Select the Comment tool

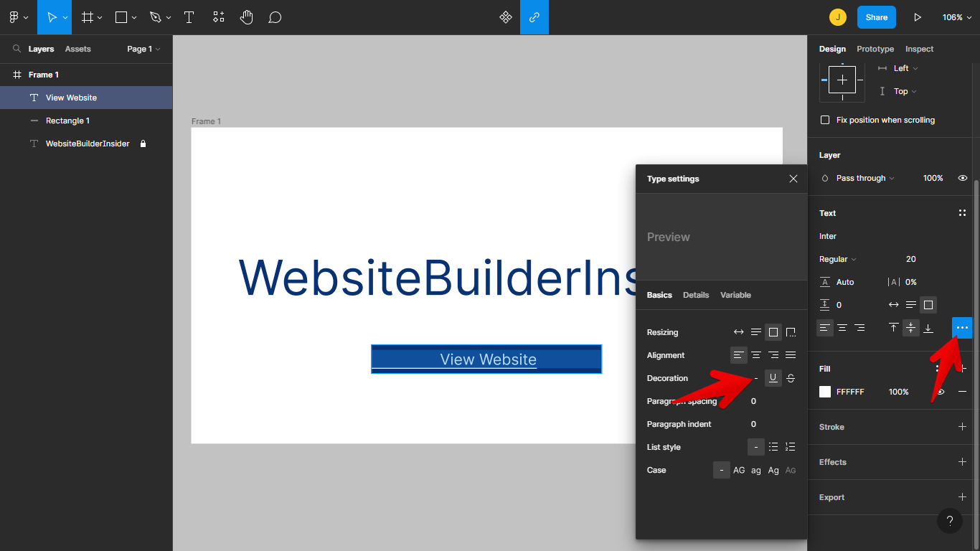(x=275, y=17)
